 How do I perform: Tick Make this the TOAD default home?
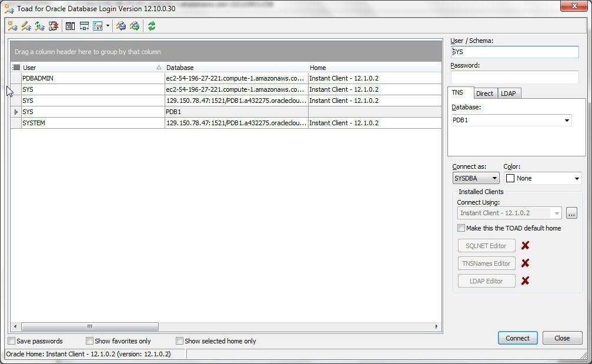461,228
